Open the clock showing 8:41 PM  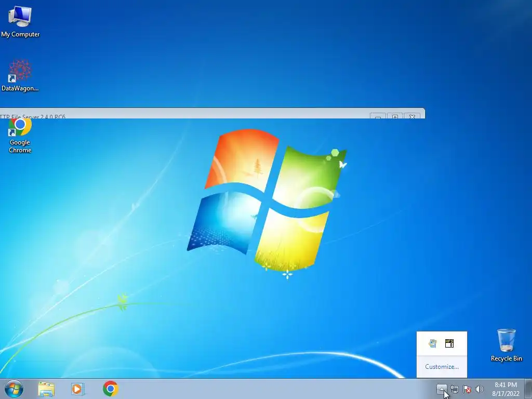pos(506,389)
